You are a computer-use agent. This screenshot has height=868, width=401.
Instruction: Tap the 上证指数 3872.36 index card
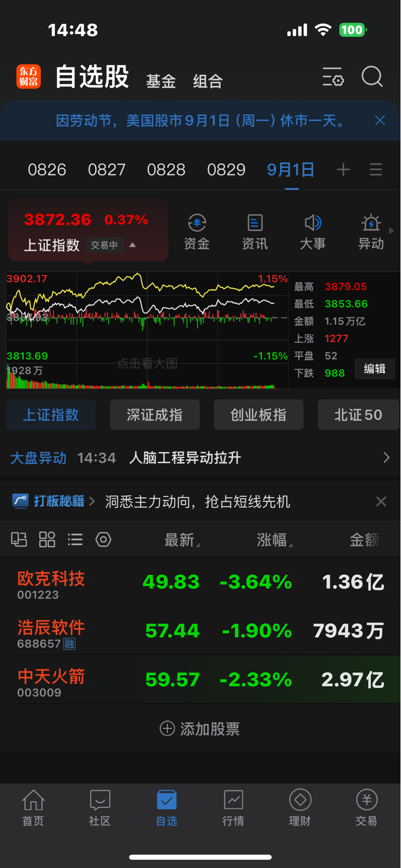(88, 230)
